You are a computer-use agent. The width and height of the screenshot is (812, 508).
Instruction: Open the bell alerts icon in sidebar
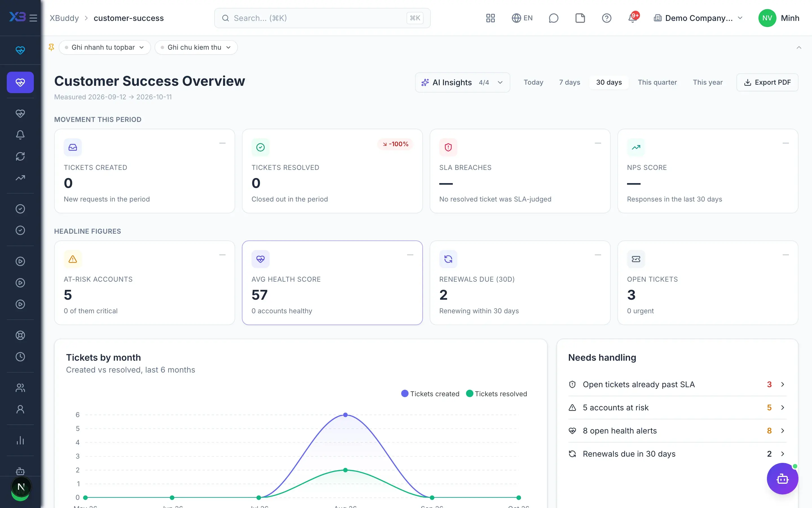coord(20,135)
